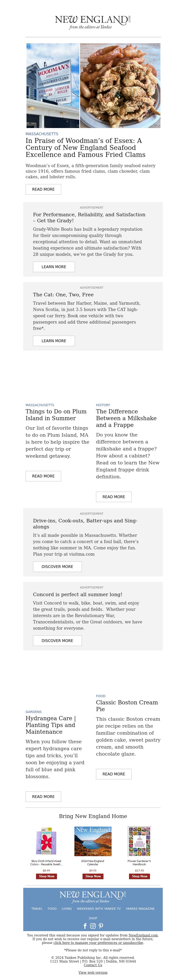This screenshot has width=186, height=980.
Task: Click the New England header logo
Action: tap(93, 22)
